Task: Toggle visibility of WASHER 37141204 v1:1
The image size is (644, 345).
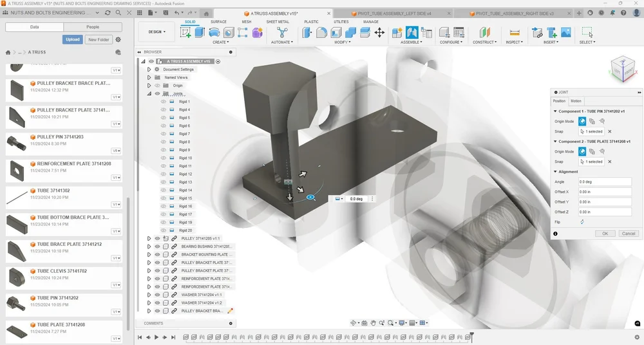Action: 157,295
